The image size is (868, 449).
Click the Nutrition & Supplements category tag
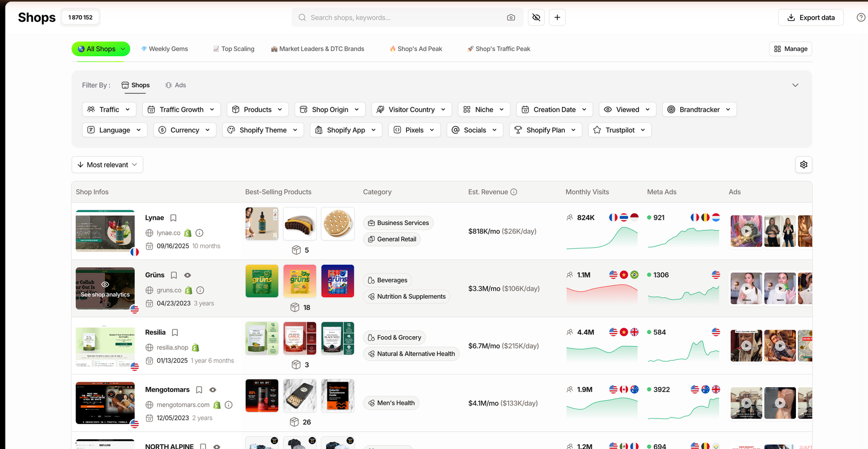pyautogui.click(x=406, y=297)
